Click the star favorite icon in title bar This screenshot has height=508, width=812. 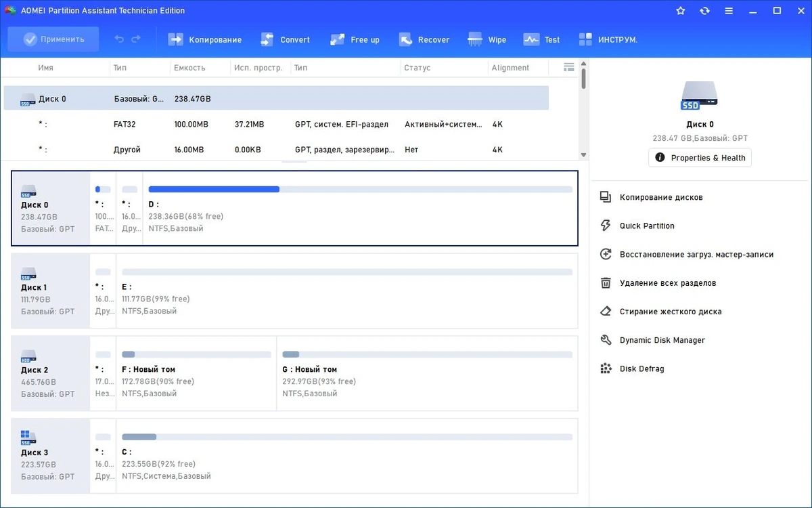681,11
